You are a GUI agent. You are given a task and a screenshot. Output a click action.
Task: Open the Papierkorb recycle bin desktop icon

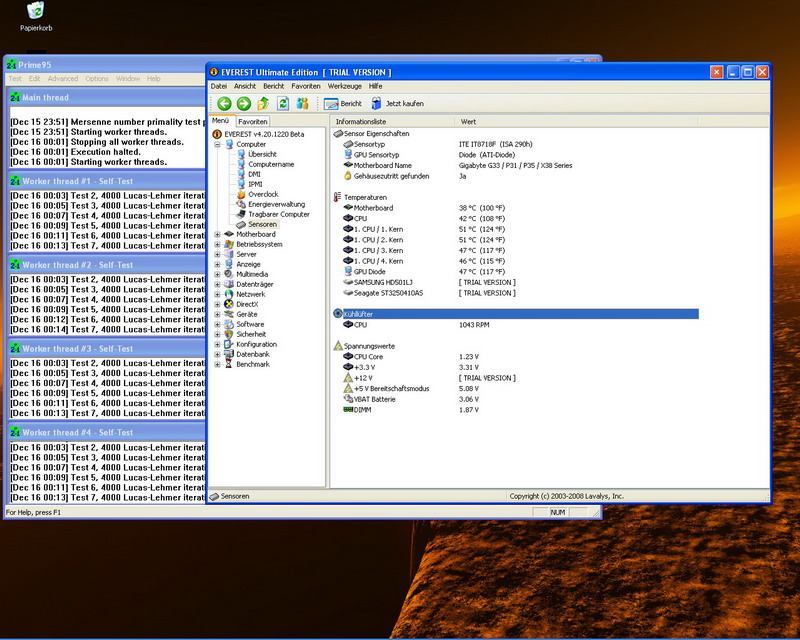[36, 17]
